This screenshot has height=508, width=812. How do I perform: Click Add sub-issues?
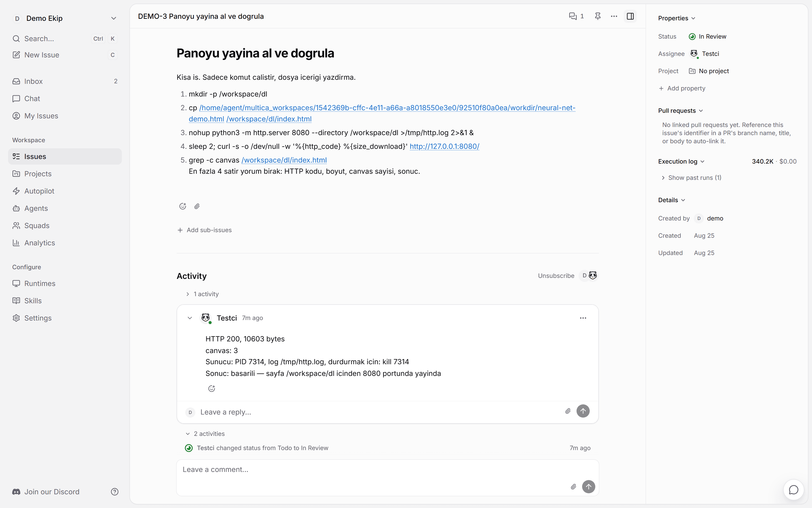coord(204,230)
